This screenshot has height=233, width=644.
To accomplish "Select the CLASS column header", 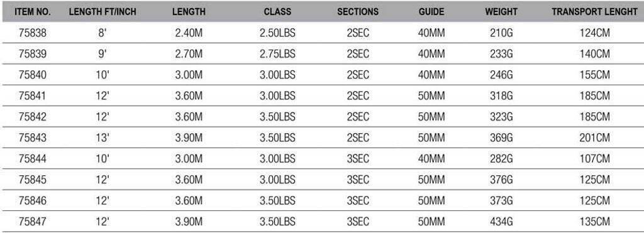I will pyautogui.click(x=277, y=11).
